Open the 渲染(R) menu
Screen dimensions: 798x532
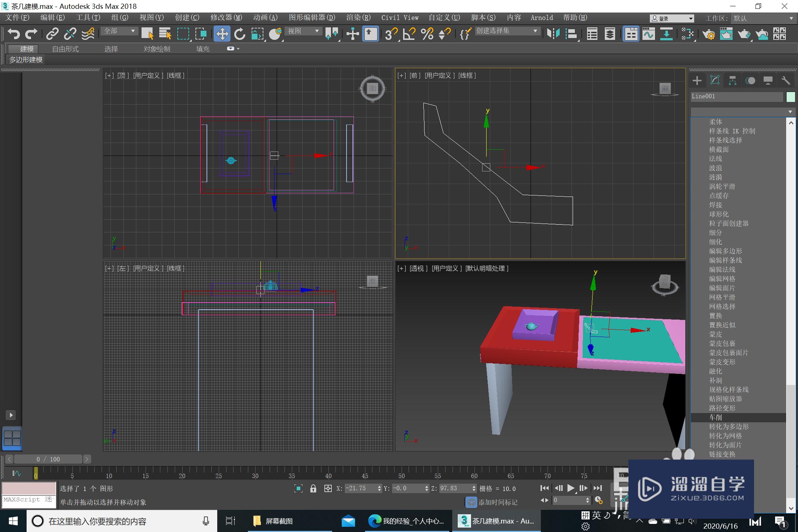[x=358, y=18]
